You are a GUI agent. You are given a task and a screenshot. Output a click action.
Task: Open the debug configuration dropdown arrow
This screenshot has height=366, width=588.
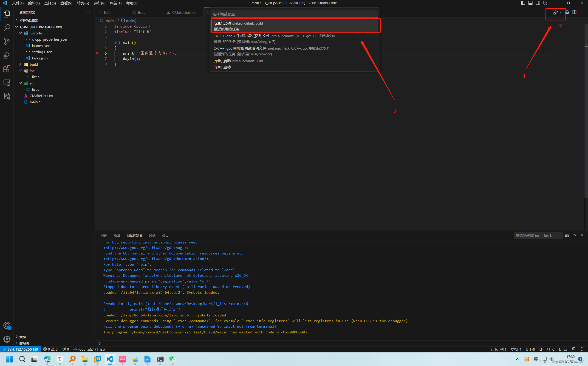[560, 12]
